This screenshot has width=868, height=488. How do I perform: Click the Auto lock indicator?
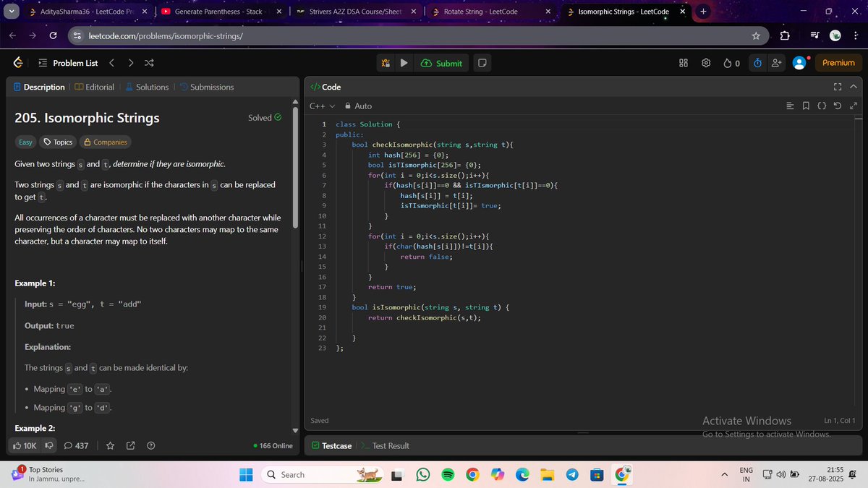(x=358, y=106)
